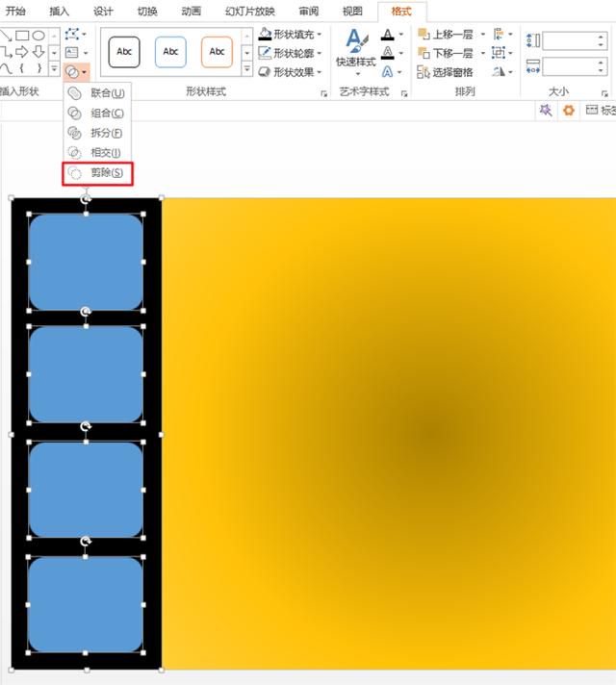Expand the shape styles gallery More button

point(246,68)
